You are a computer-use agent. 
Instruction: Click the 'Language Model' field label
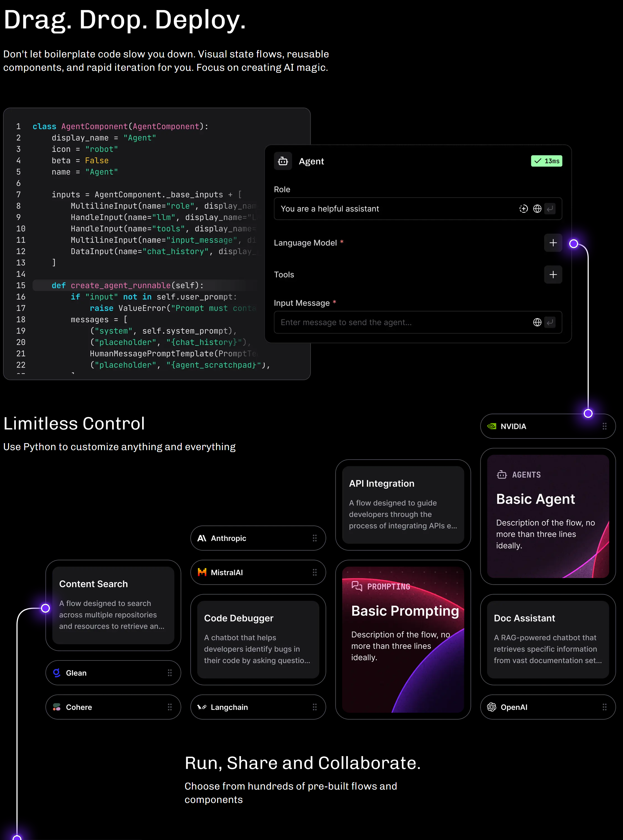tap(305, 243)
